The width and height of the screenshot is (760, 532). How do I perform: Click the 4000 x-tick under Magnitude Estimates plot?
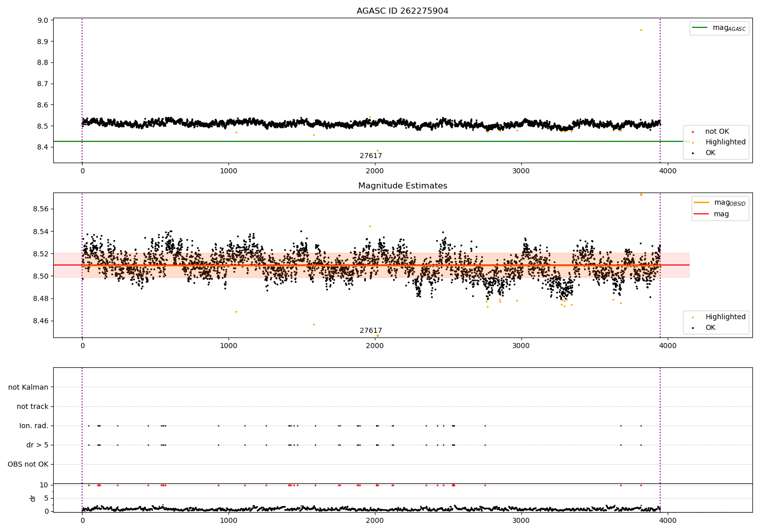(668, 346)
